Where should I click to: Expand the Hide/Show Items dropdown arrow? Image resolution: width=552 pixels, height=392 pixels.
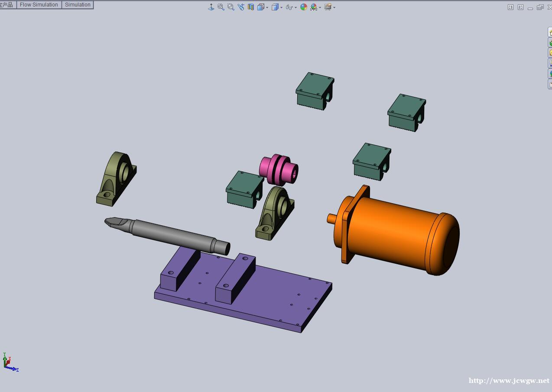tap(296, 7)
